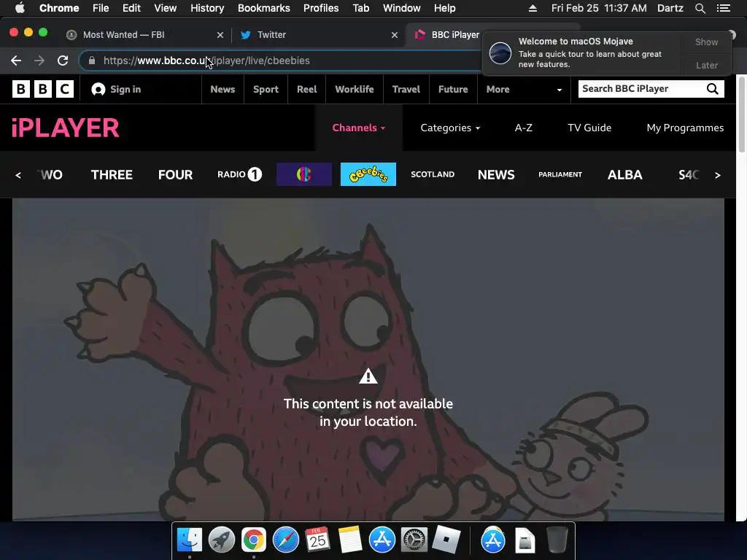This screenshot has height=560, width=747.
Task: Select the BBC FOUR channel
Action: [x=175, y=175]
